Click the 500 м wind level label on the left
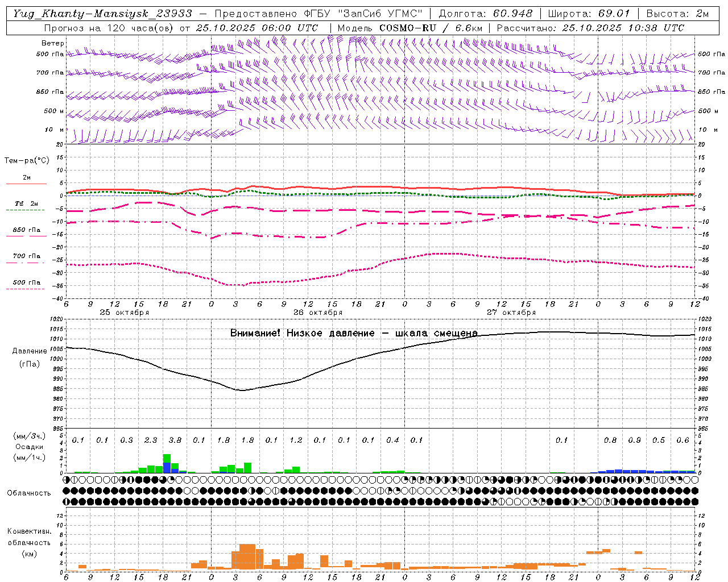This screenshot has height=582, width=728. (54, 111)
